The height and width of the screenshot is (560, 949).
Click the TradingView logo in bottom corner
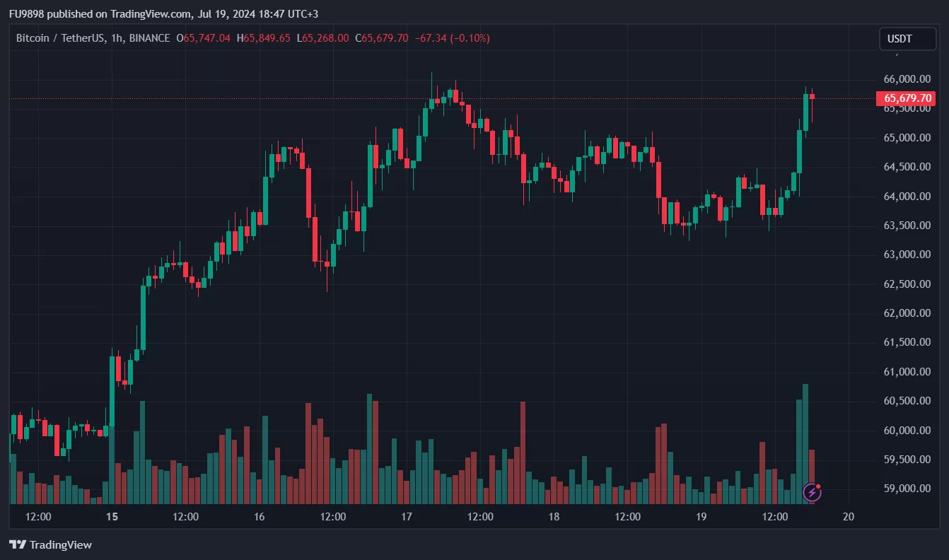coord(50,544)
